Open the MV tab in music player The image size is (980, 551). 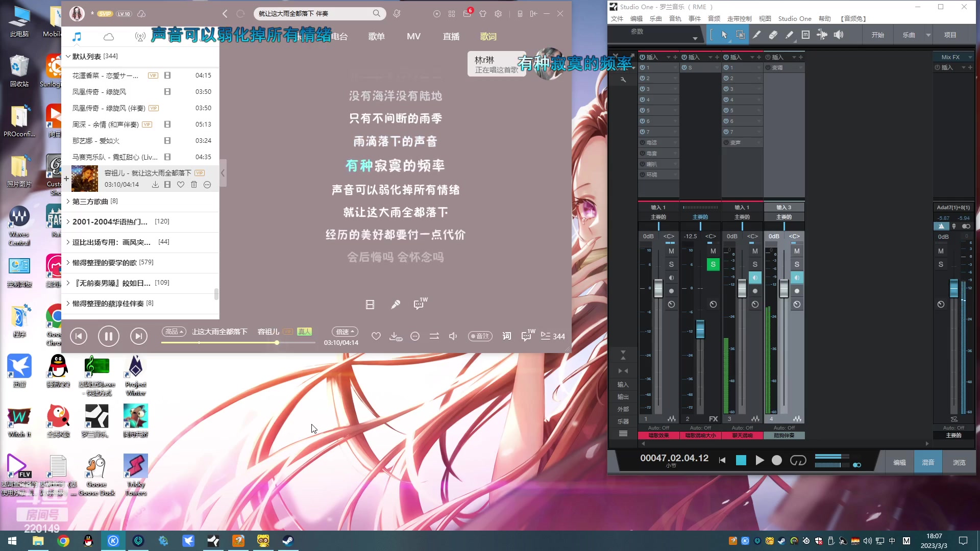coord(413,37)
